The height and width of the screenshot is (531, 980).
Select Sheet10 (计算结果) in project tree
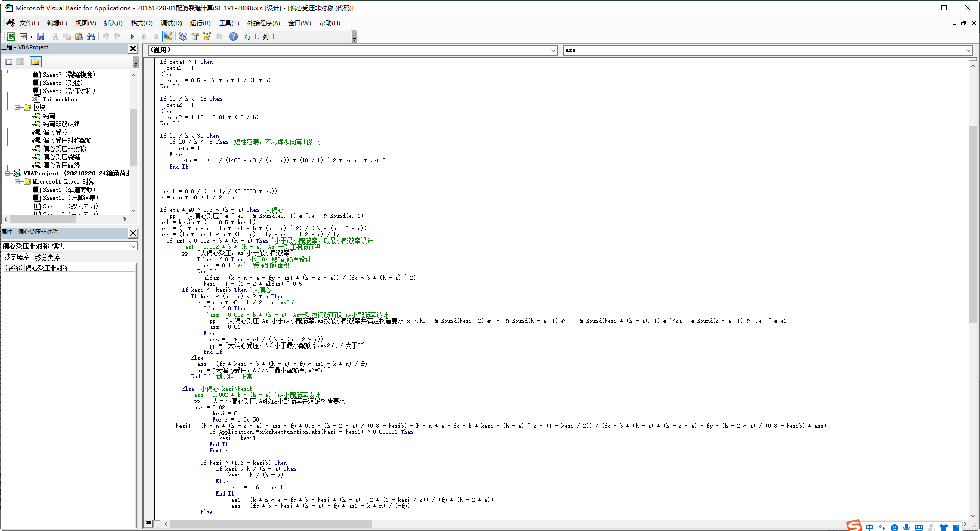(x=70, y=198)
